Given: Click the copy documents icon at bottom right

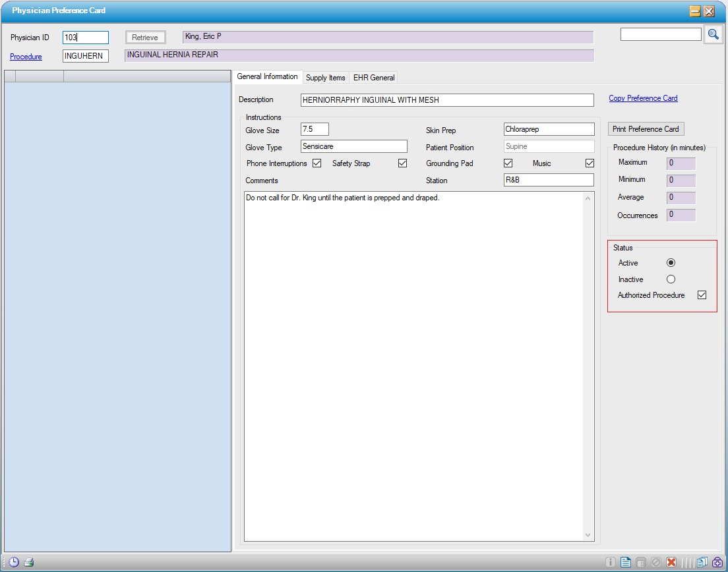Looking at the screenshot, I should (702, 562).
